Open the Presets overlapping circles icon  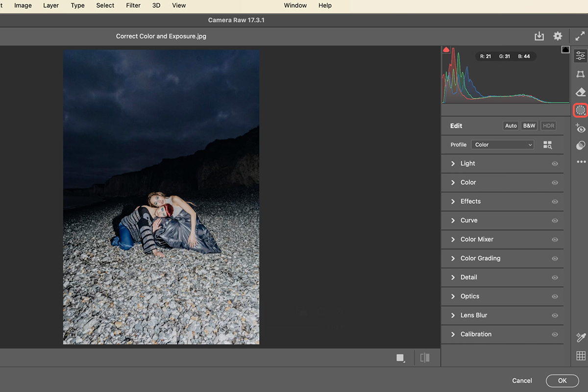581,146
